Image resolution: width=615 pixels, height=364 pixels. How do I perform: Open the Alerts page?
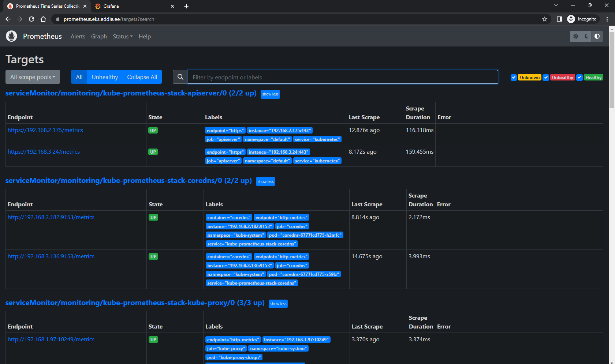(x=78, y=37)
